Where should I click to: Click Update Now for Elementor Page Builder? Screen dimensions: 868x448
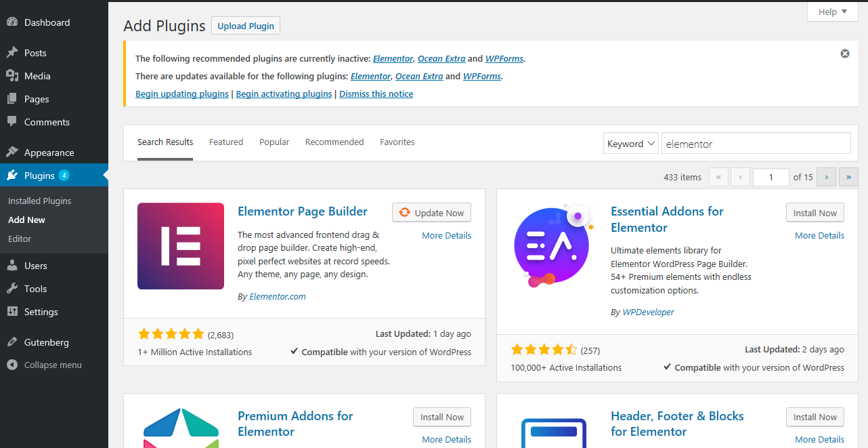[x=431, y=213]
